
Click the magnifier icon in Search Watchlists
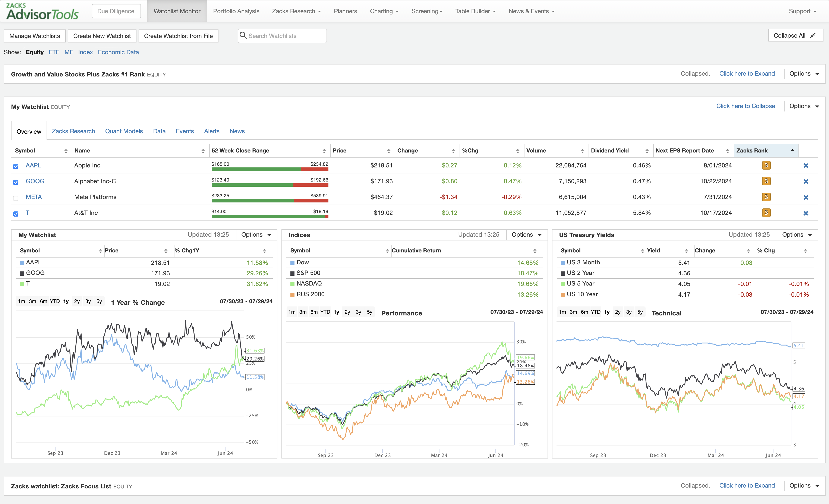[243, 36]
